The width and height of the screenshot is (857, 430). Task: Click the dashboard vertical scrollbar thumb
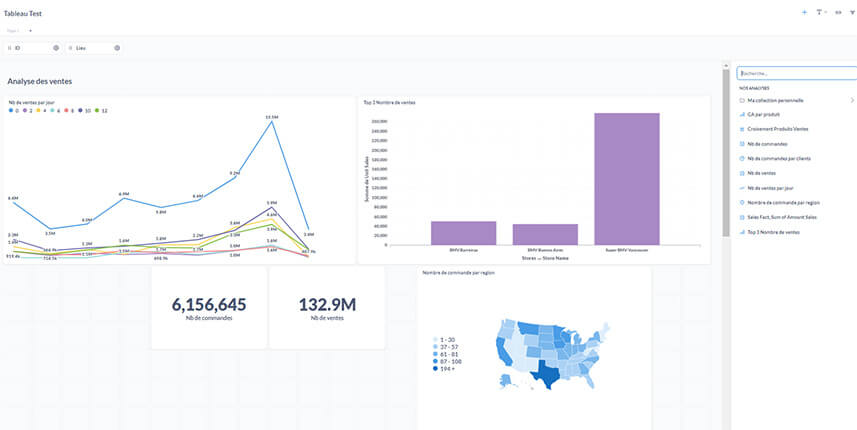pyautogui.click(x=726, y=153)
